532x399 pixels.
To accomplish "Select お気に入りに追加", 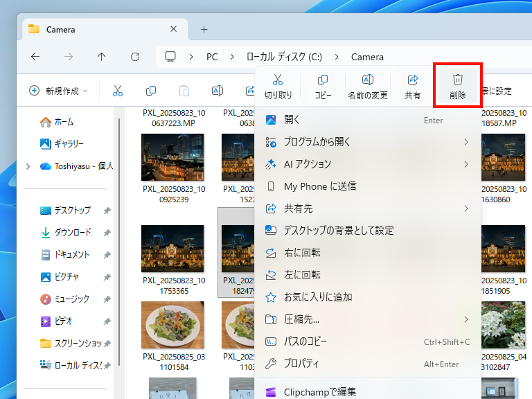I will tap(368, 297).
